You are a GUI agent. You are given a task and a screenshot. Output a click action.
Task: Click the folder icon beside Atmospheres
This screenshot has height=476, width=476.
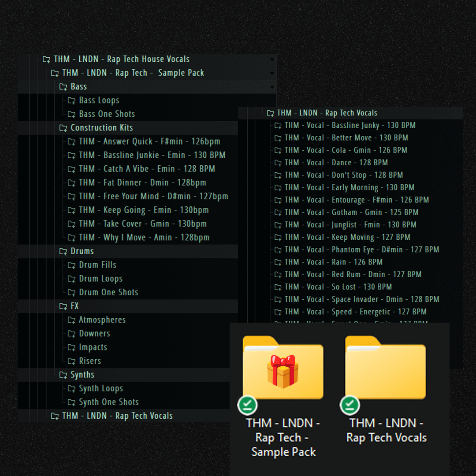point(71,320)
